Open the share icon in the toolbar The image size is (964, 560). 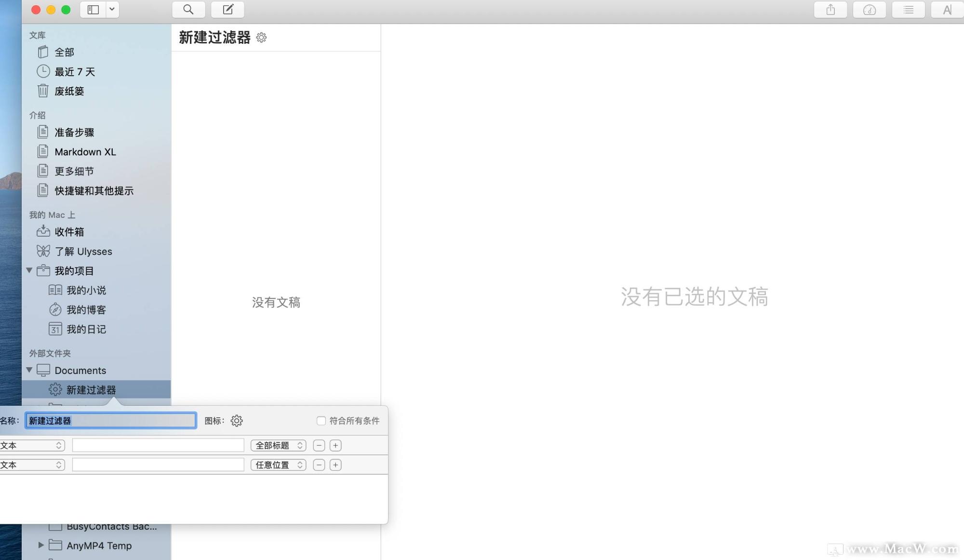point(830,9)
